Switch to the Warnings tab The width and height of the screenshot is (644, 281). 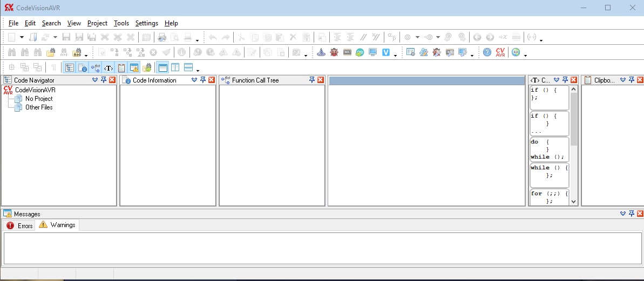[x=57, y=225]
